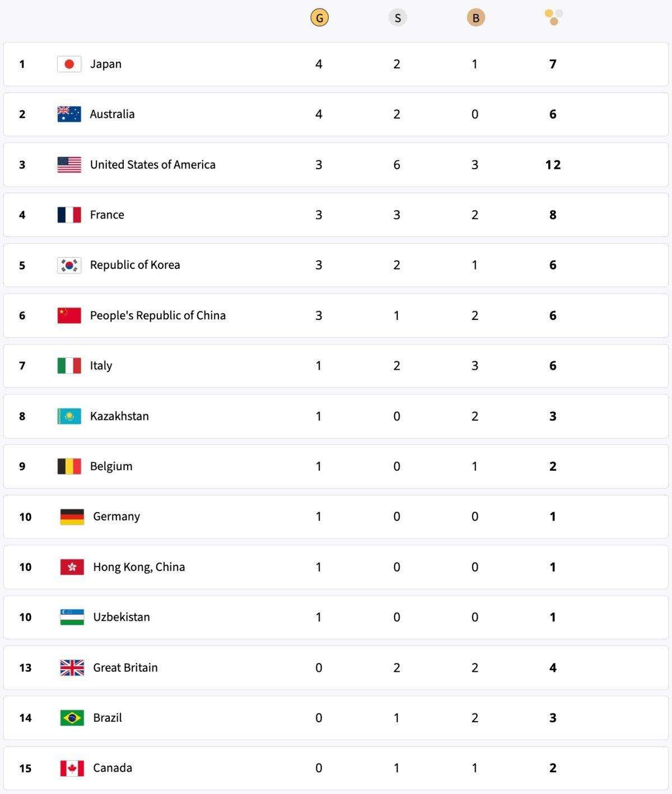Click the total medals column icon
672x794 pixels.
pyautogui.click(x=553, y=17)
